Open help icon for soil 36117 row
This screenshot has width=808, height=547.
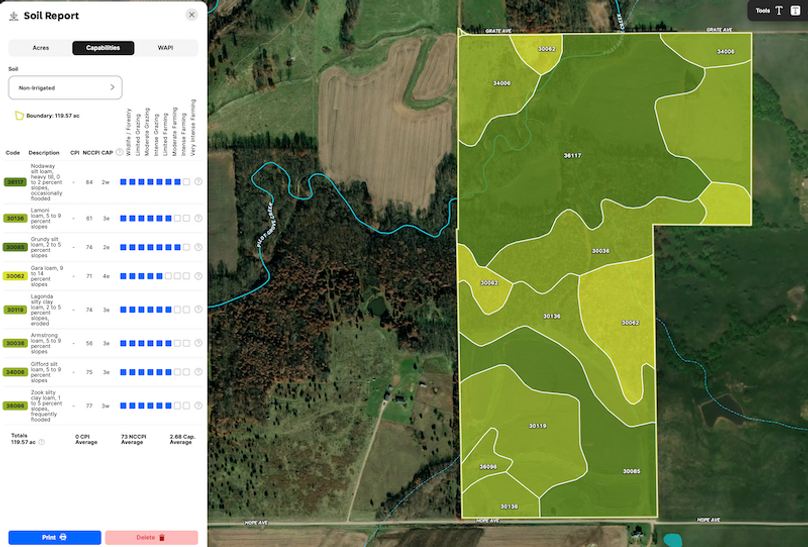coord(198,182)
